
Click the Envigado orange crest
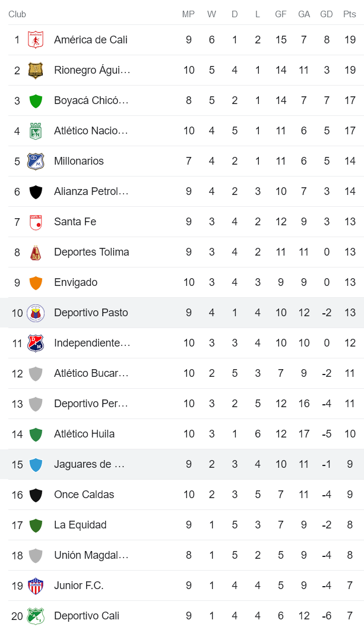(36, 282)
